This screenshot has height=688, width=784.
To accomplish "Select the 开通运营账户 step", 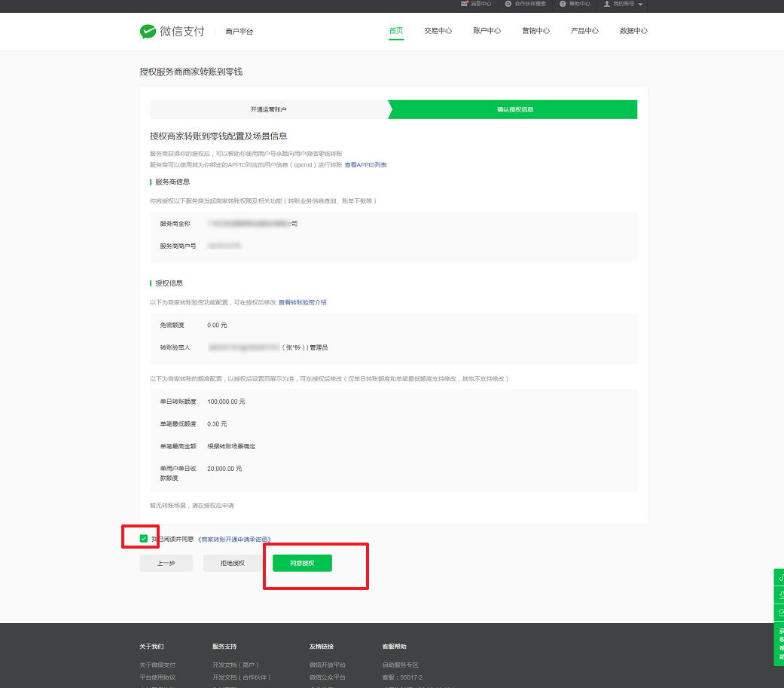I will click(269, 109).
